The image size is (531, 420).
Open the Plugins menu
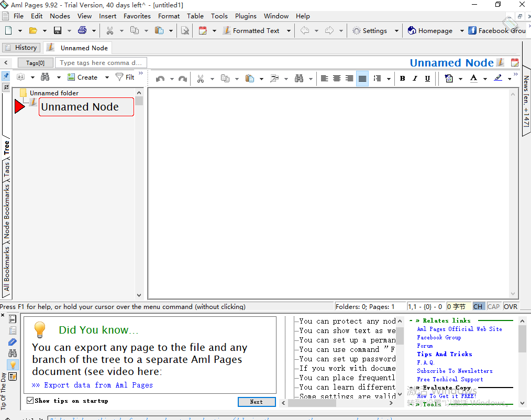click(246, 16)
